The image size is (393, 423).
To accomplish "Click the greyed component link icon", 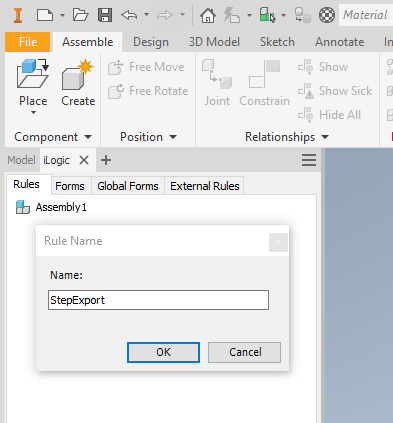I will click(x=303, y=15).
